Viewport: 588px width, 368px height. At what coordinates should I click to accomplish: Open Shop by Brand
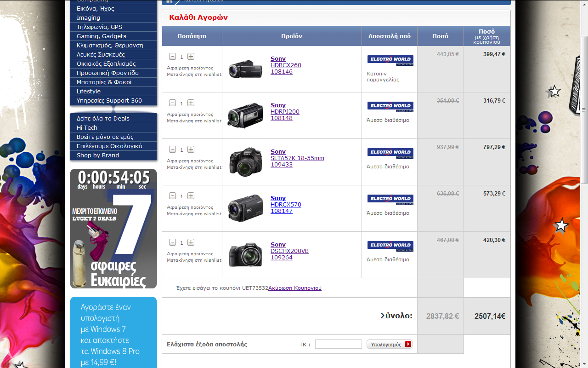pyautogui.click(x=113, y=155)
